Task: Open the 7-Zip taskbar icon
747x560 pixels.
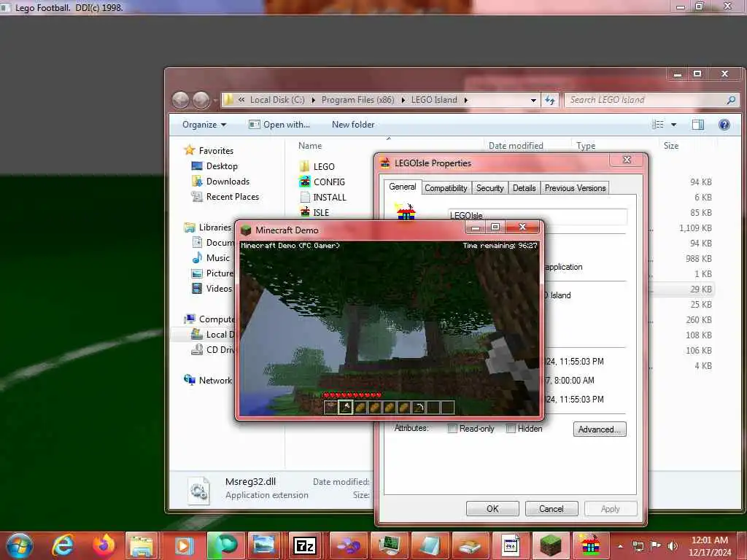Action: [305, 545]
